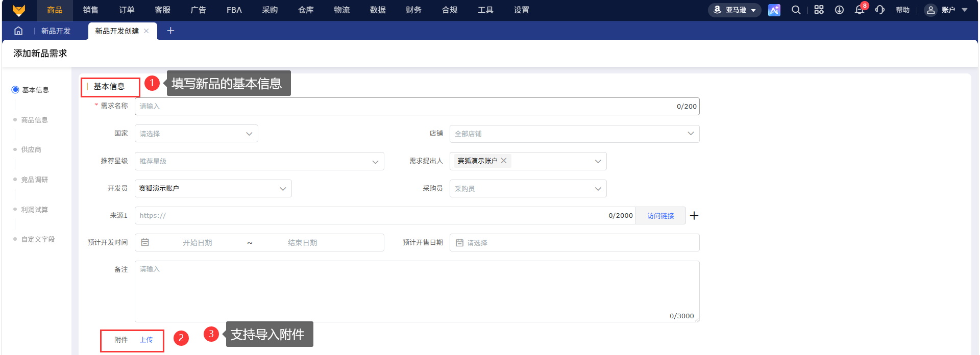Add another source link with plus icon
This screenshot has height=355, width=980.
pos(694,216)
